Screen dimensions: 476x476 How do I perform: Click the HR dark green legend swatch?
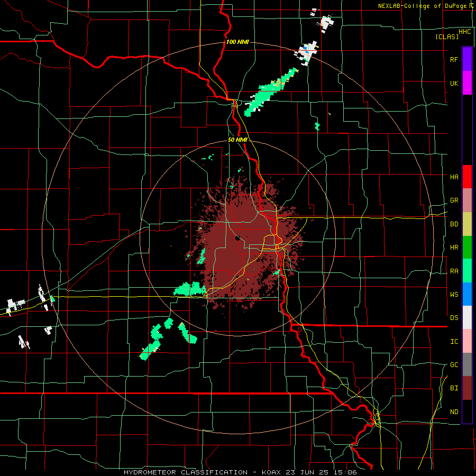click(467, 248)
